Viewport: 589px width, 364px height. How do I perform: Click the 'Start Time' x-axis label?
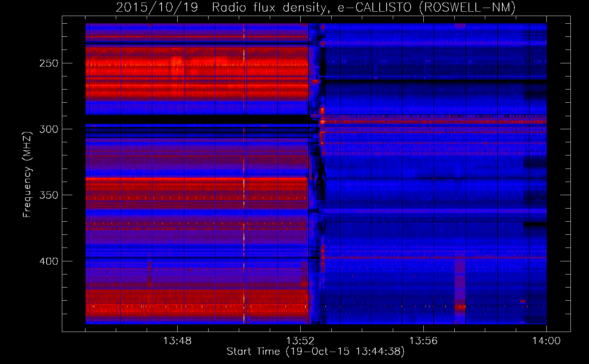click(253, 351)
